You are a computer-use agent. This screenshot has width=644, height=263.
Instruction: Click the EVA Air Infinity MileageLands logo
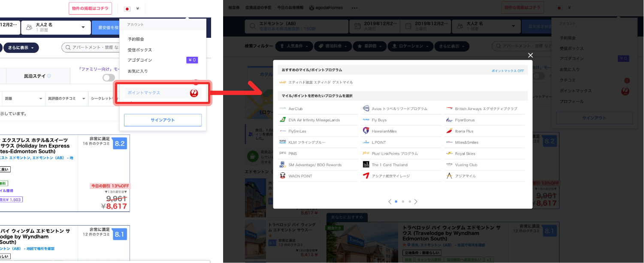pyautogui.click(x=282, y=120)
